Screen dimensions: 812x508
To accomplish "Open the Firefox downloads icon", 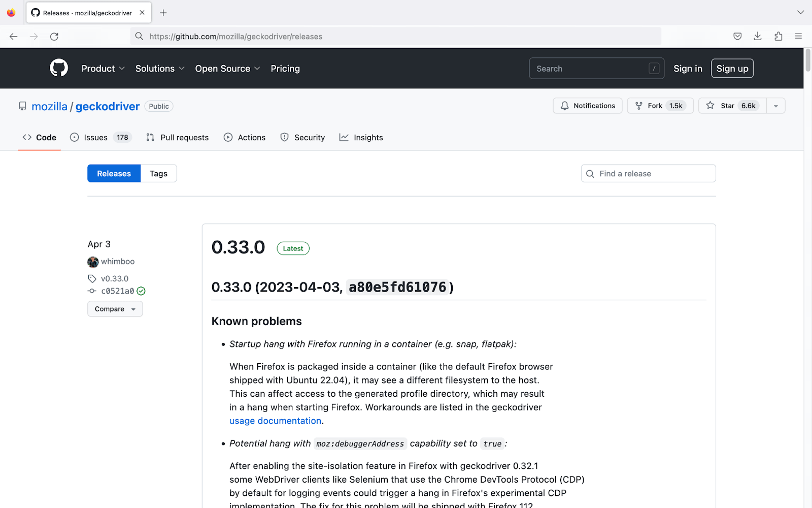I will tap(758, 36).
